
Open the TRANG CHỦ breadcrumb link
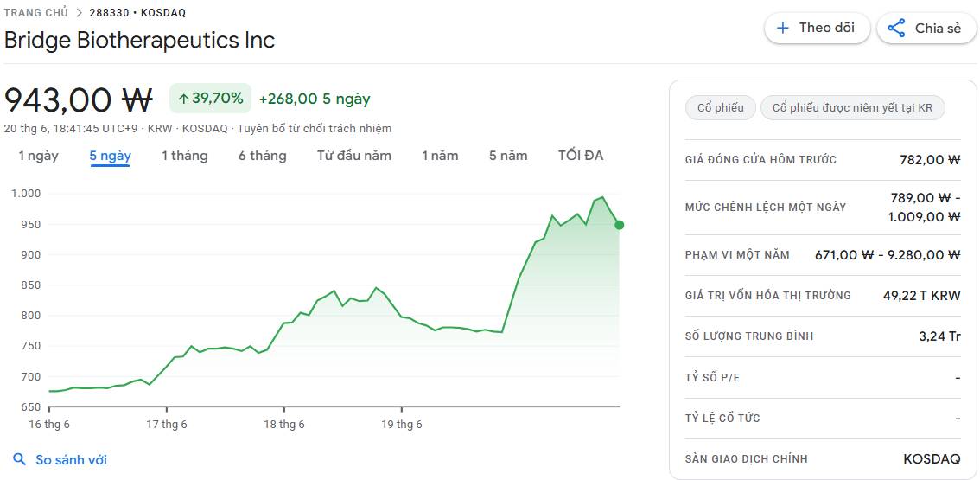tap(36, 12)
